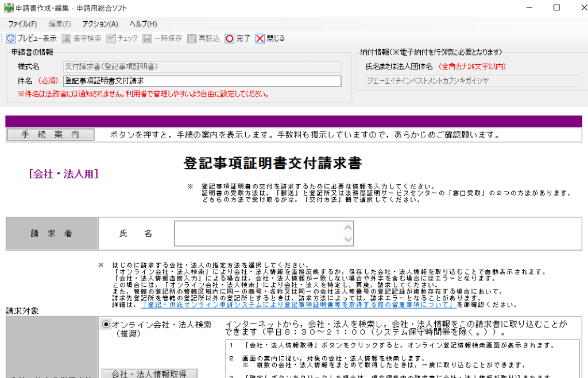
Task: Click the 完了 complete toolbar icon
Action: click(x=230, y=38)
